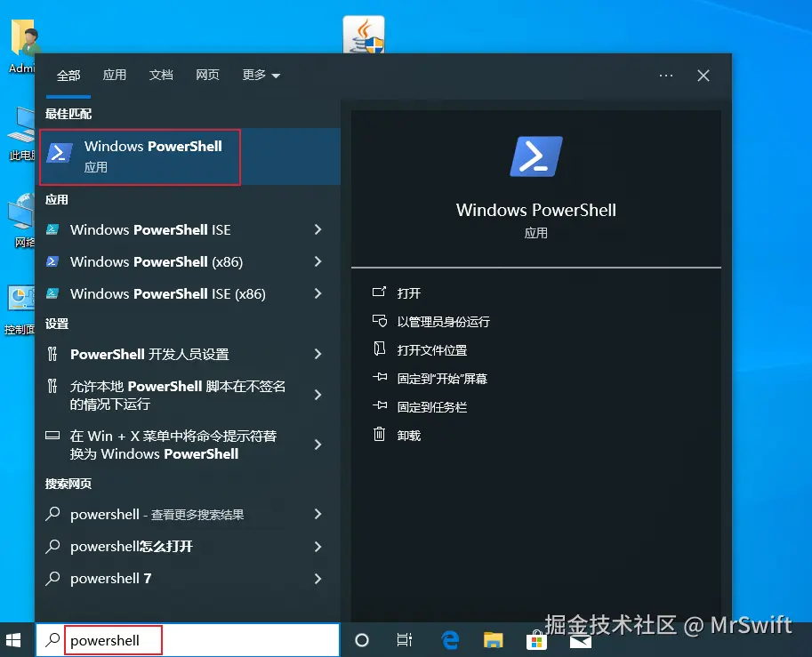
Task: Expand Windows PowerShell (x86) options arrow
Action: (318, 261)
